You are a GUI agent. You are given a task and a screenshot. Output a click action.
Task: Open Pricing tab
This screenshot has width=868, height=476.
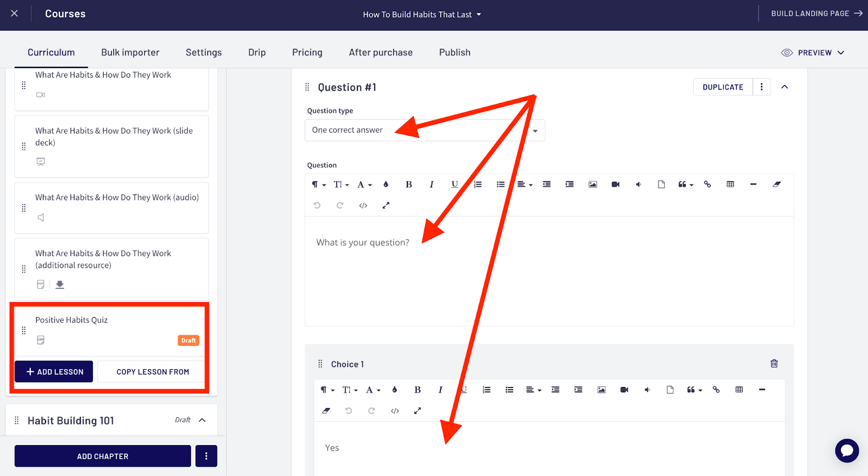[x=307, y=53]
